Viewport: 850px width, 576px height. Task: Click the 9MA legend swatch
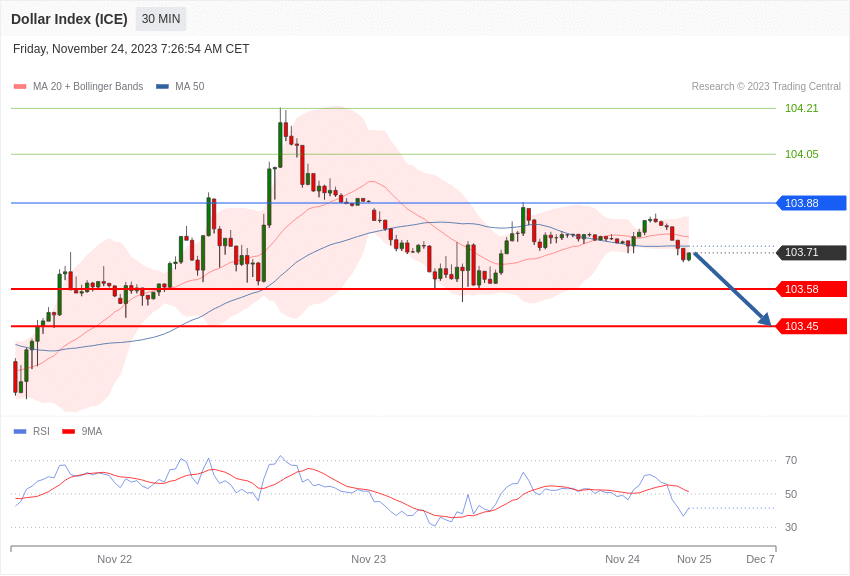[69, 432]
